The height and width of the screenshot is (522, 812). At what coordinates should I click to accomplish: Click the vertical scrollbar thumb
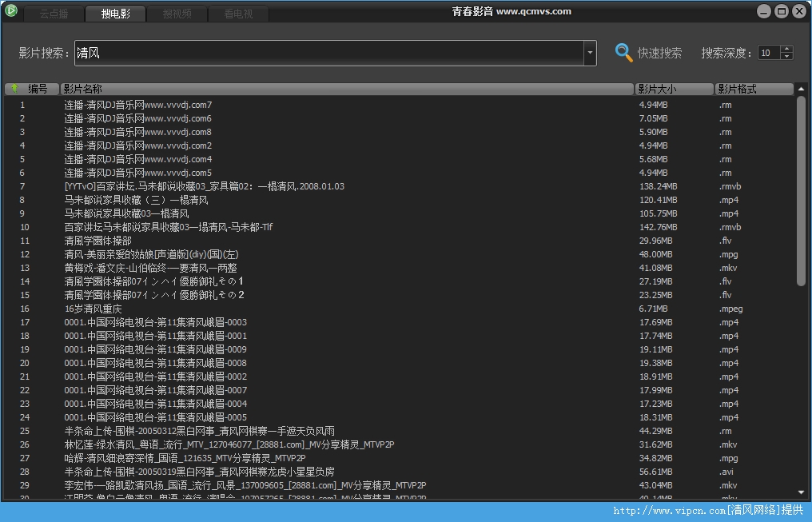click(x=801, y=190)
